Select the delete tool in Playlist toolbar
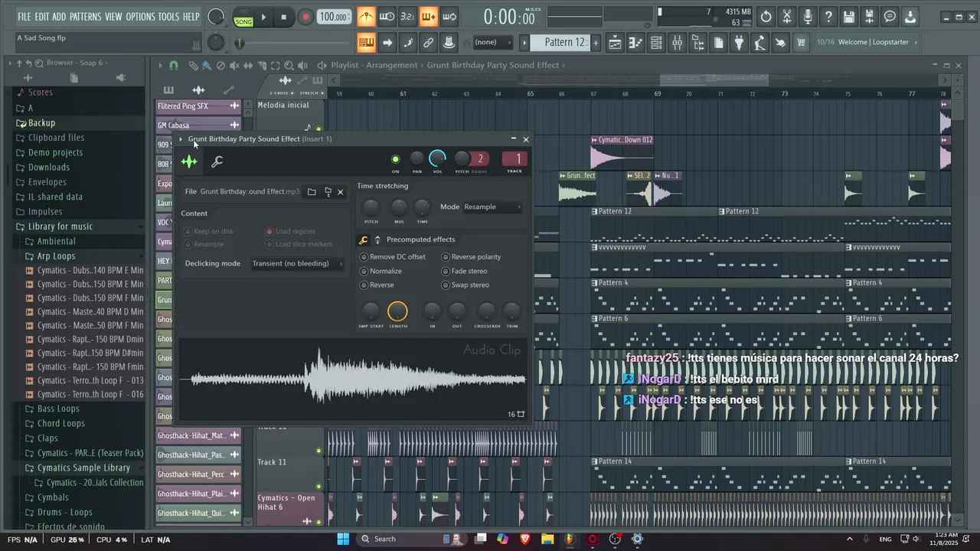The image size is (980, 551). tap(220, 66)
